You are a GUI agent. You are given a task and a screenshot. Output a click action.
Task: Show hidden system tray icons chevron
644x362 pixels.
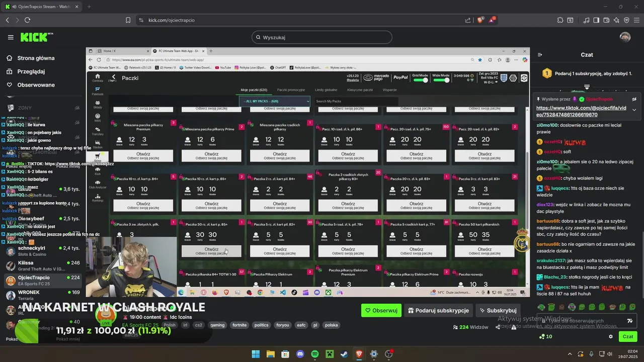(x=570, y=354)
